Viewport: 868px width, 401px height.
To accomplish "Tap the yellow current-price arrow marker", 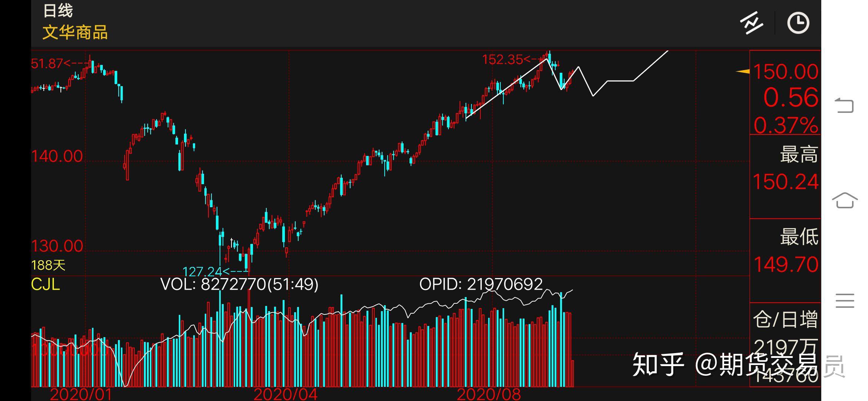I will tap(742, 71).
